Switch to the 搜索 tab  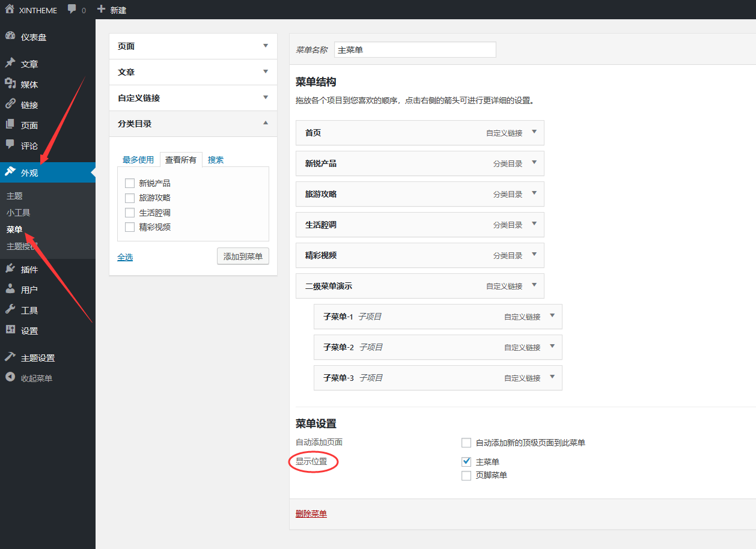[x=216, y=160]
